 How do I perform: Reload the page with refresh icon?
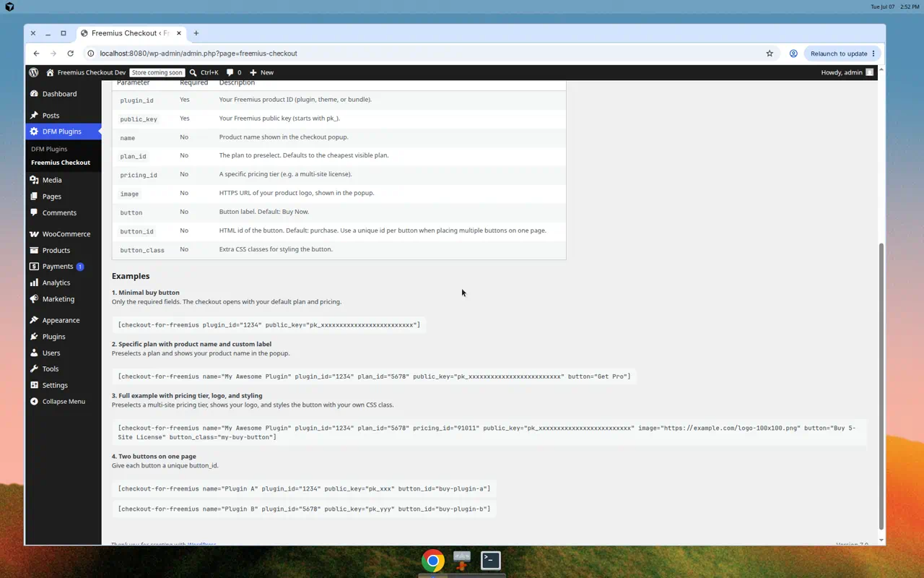click(70, 53)
